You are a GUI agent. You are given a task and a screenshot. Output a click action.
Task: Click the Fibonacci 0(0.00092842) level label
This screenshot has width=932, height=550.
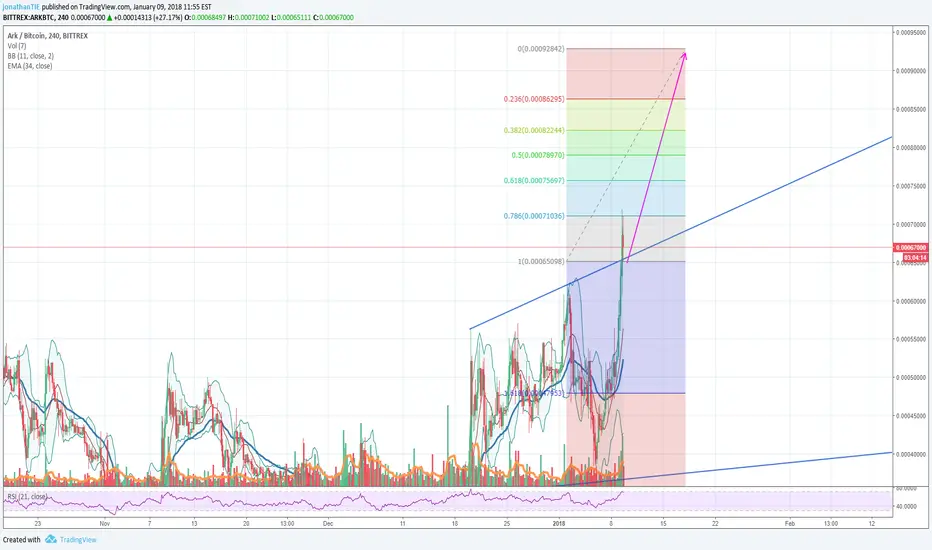(541, 49)
